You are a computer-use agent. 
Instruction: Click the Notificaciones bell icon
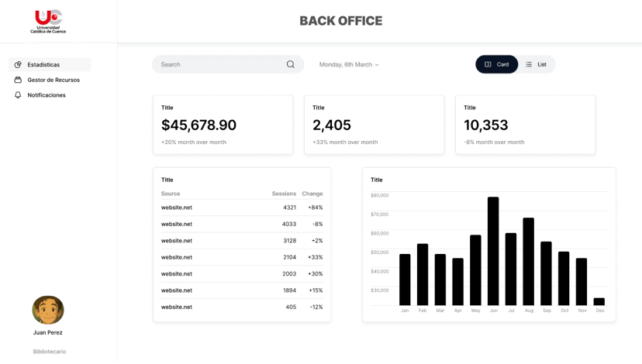pyautogui.click(x=18, y=95)
